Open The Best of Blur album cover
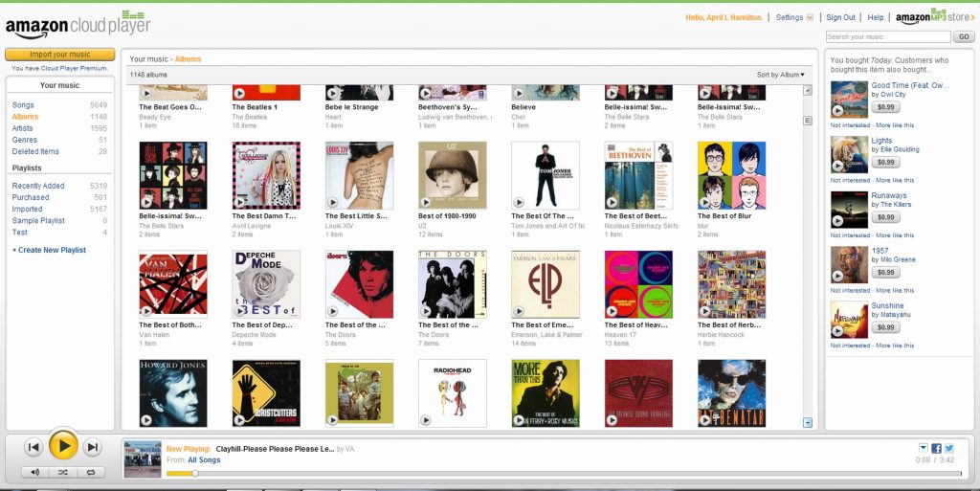 [x=731, y=175]
